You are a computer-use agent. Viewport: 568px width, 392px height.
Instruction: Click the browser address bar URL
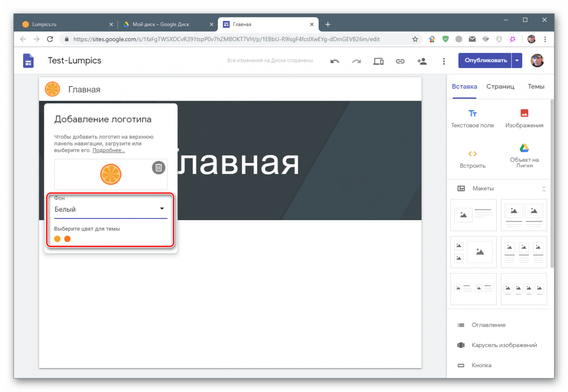[226, 39]
